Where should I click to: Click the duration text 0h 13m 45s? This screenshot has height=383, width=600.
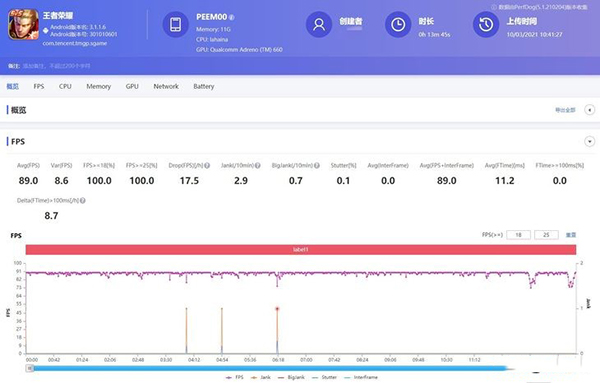click(x=434, y=34)
